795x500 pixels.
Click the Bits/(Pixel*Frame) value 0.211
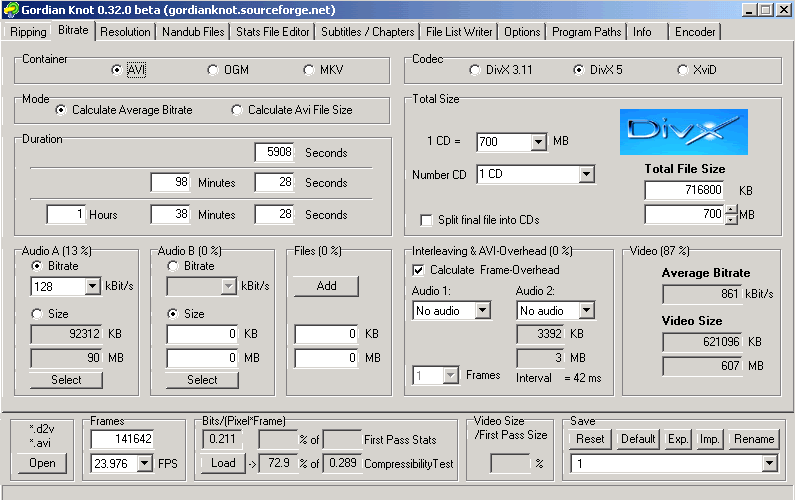[x=222, y=439]
